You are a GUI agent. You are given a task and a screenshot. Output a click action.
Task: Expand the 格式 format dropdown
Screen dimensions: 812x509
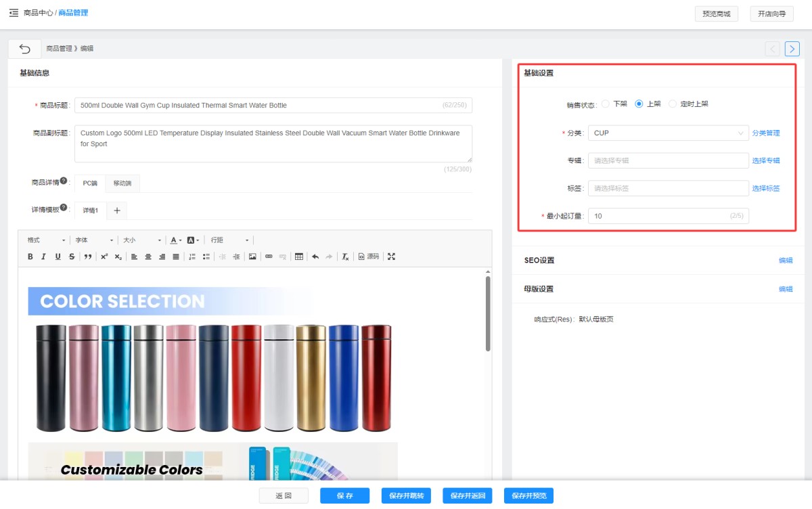46,240
